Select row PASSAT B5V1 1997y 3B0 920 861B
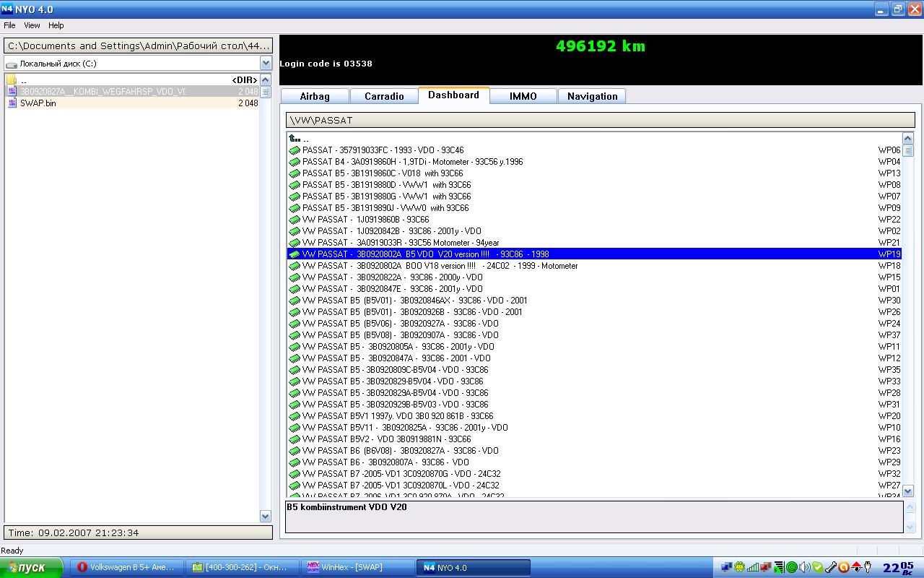 [594, 416]
